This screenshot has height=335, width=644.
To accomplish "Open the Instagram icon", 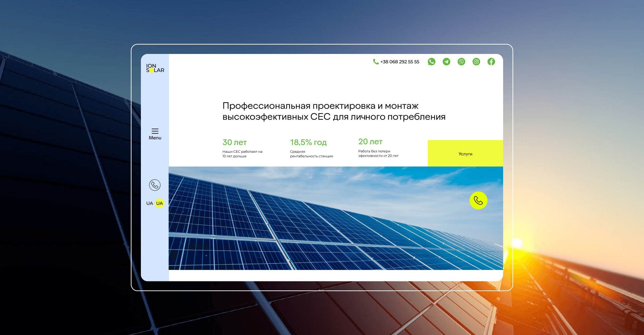I will point(476,62).
